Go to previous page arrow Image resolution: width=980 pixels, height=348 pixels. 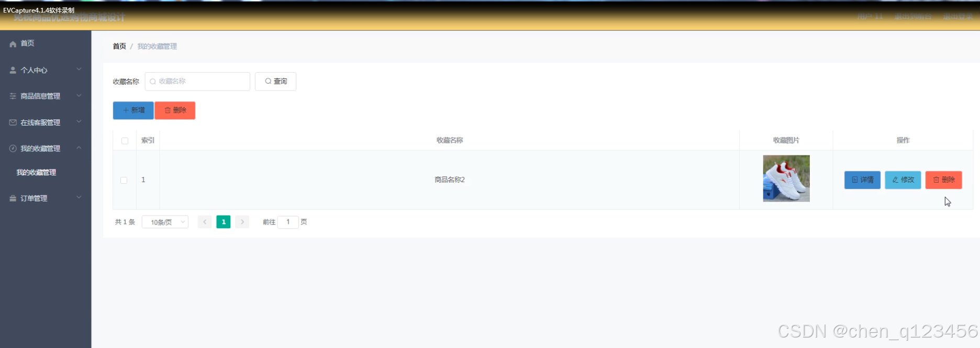pyautogui.click(x=205, y=222)
